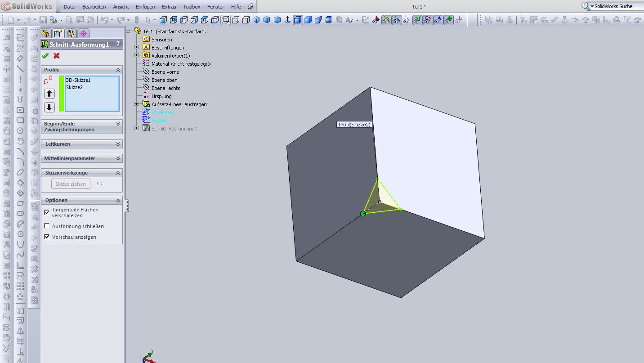Expand the Teil1 root tree node

[129, 31]
